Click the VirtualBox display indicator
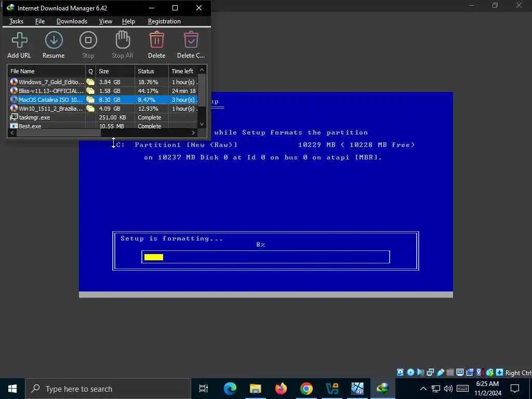 (460, 372)
